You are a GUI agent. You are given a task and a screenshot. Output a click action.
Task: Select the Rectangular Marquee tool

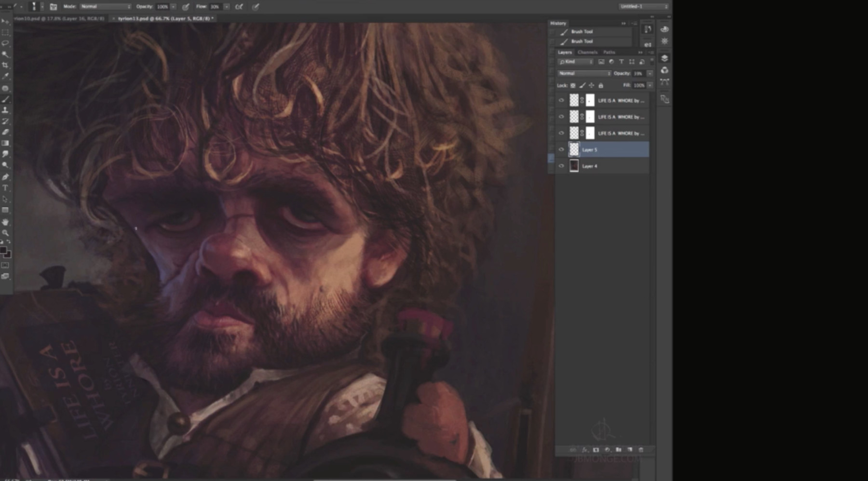[x=5, y=32]
